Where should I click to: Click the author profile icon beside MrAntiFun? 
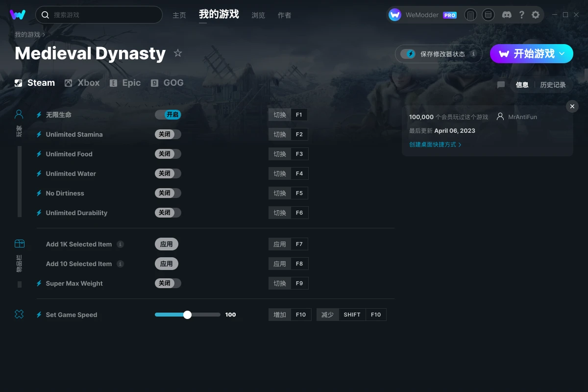(x=500, y=117)
